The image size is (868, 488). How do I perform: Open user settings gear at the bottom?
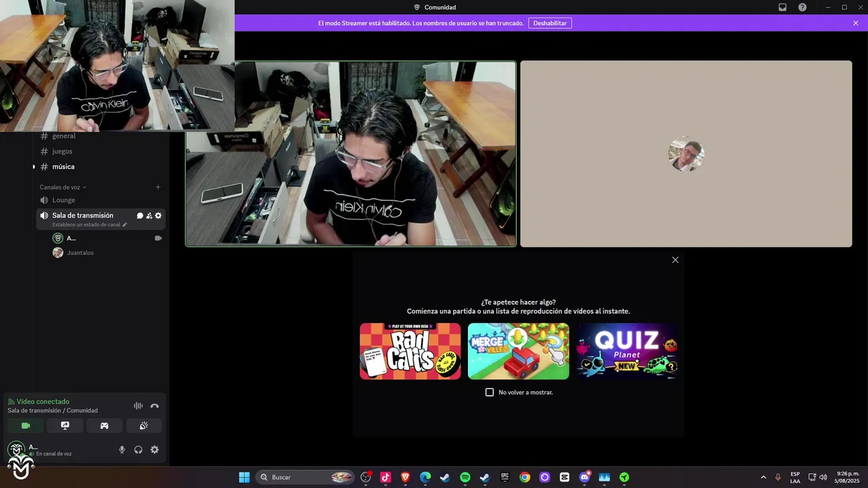pyautogui.click(x=155, y=449)
